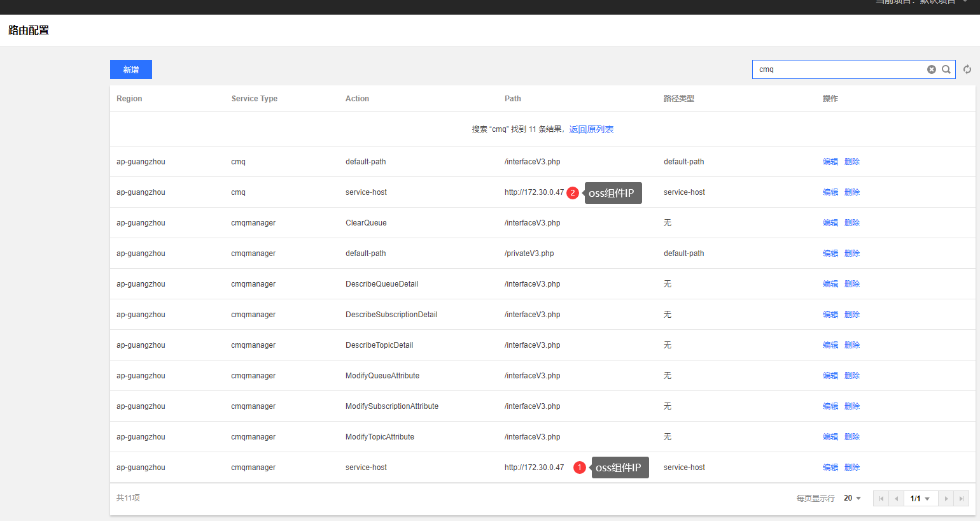Delete the /privateV3.php row
The height and width of the screenshot is (521, 980).
pos(852,253)
